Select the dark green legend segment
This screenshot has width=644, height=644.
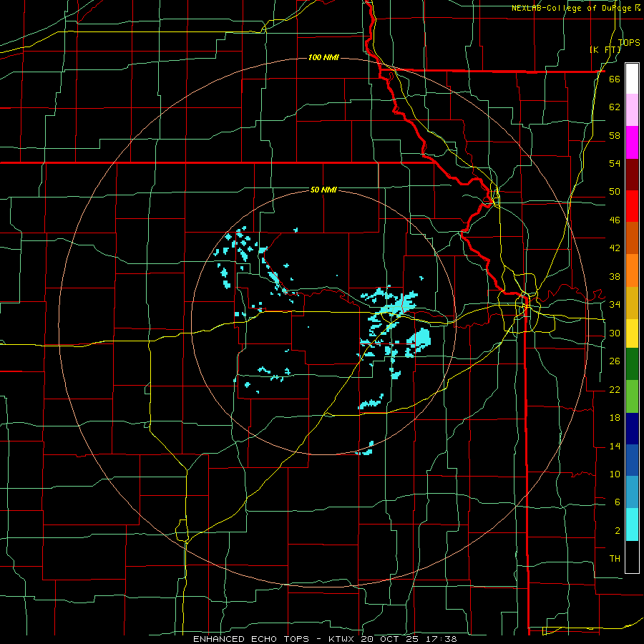[x=632, y=364]
